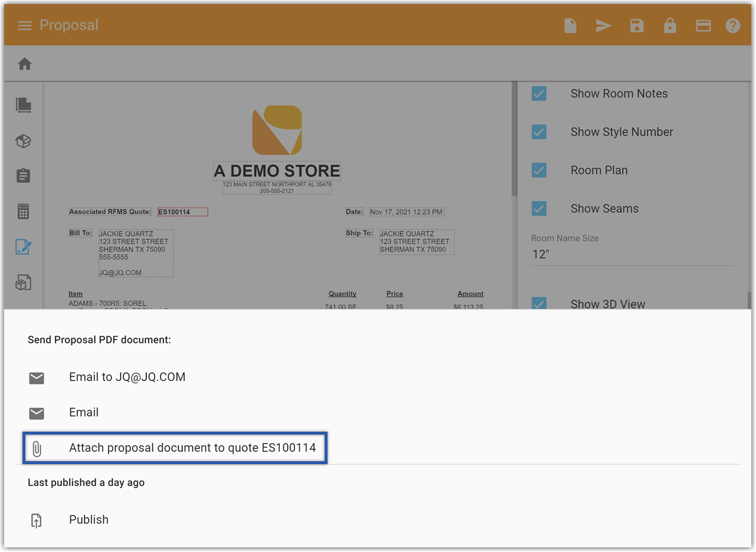The image size is (756, 552).
Task: Click envelope icon beside the plain Email option
Action: tap(37, 413)
